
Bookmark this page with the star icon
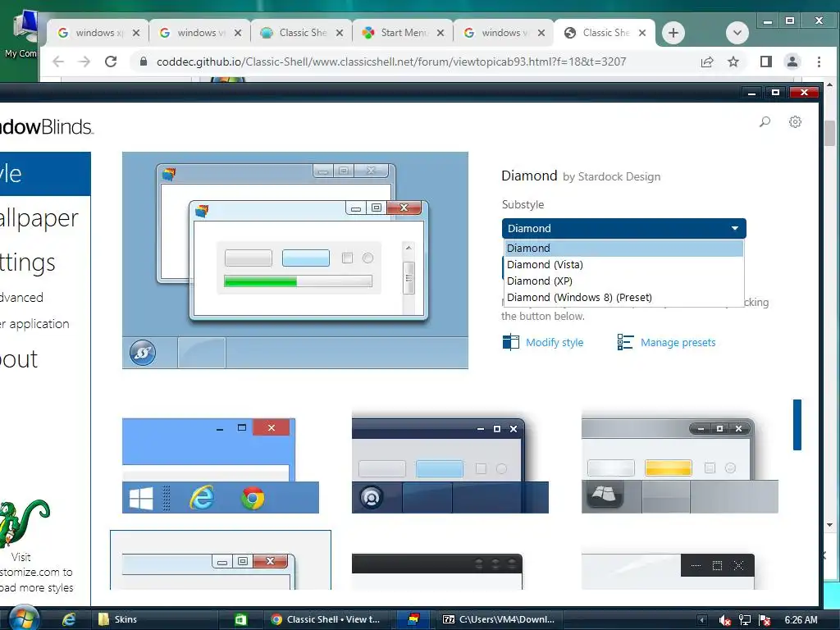pos(733,62)
